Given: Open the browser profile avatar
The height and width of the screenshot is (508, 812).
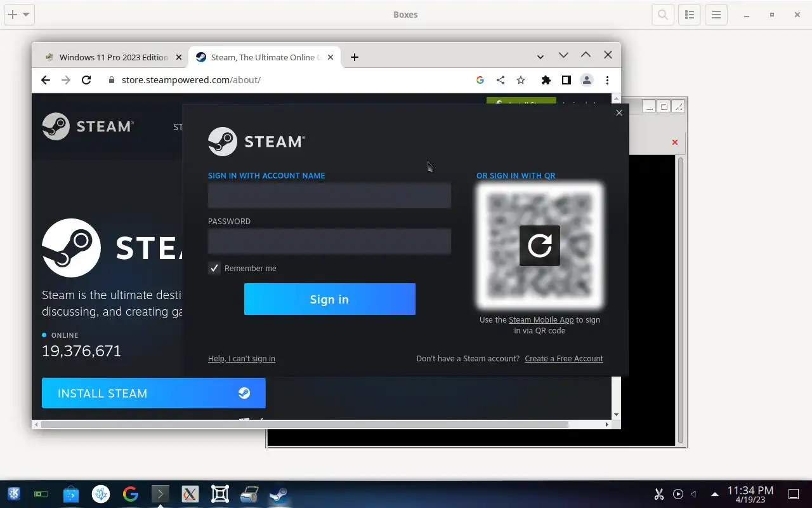Looking at the screenshot, I should click(x=587, y=80).
